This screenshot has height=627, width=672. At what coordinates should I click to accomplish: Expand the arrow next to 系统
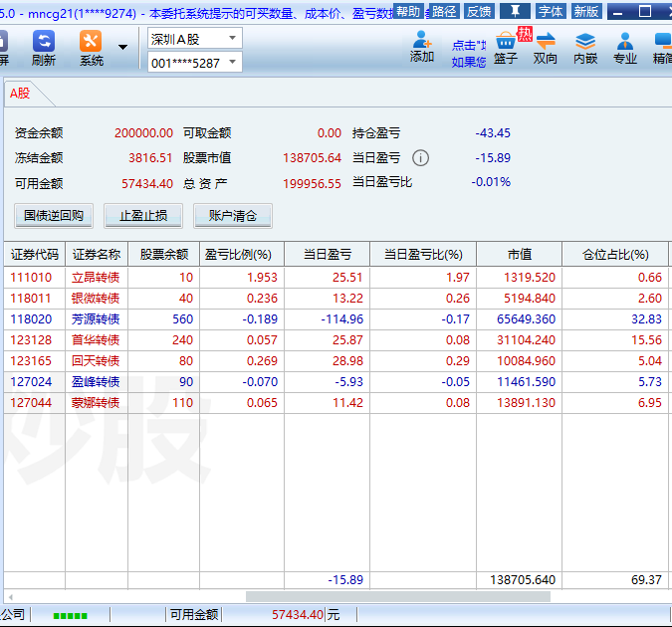point(122,47)
